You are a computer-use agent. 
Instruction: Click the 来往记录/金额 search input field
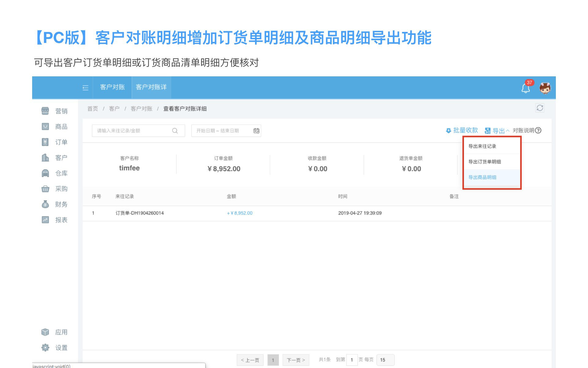(132, 131)
